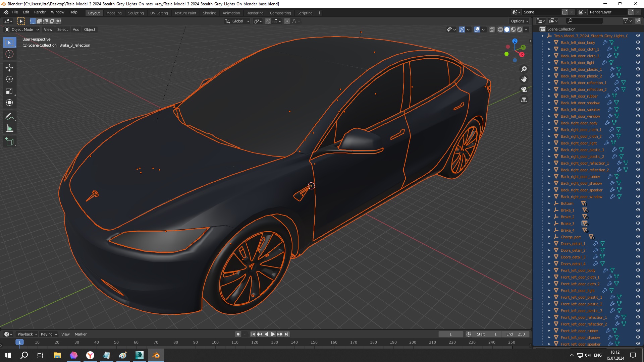The image size is (644, 362).
Task: Switch to the Shading workspace tab
Action: click(x=209, y=13)
